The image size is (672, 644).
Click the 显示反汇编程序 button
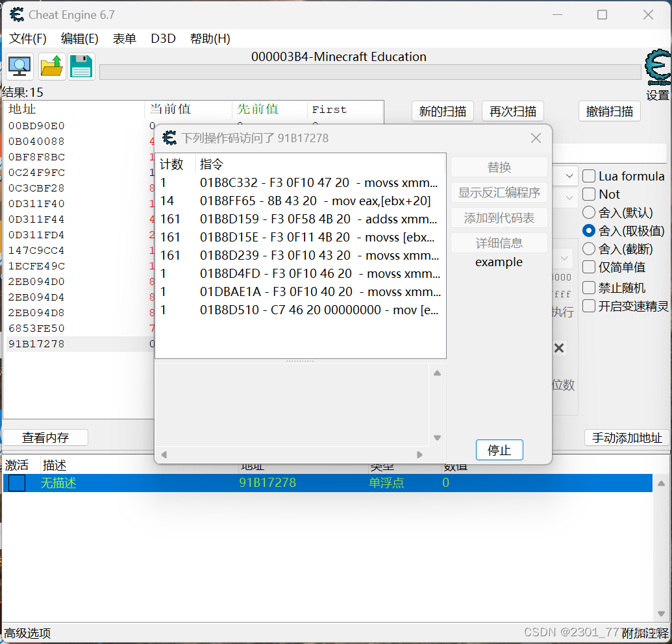pyautogui.click(x=499, y=192)
